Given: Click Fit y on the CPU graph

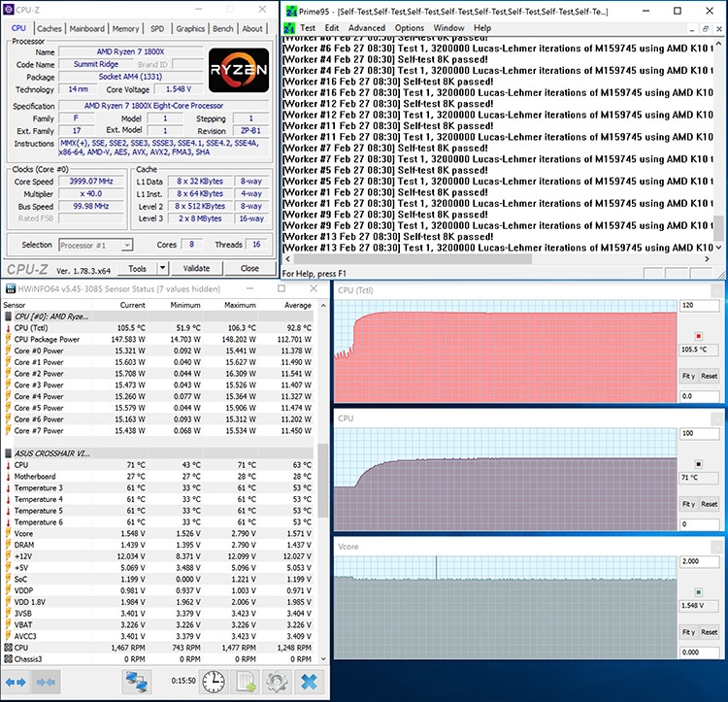Looking at the screenshot, I should tap(688, 504).
